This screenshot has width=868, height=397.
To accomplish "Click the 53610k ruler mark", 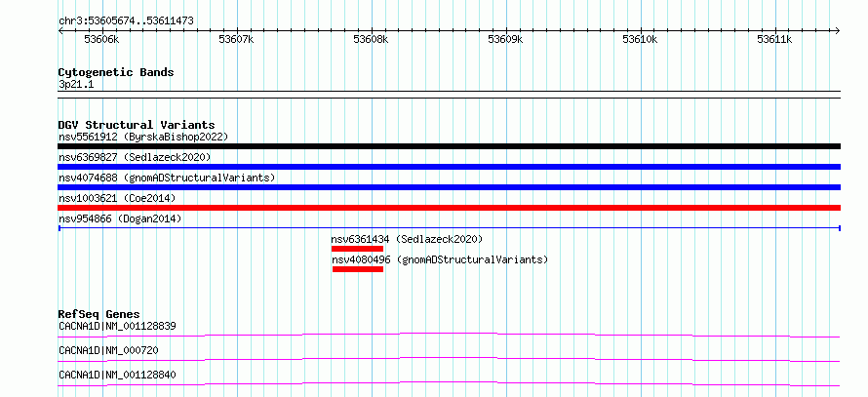I will 640,39.
